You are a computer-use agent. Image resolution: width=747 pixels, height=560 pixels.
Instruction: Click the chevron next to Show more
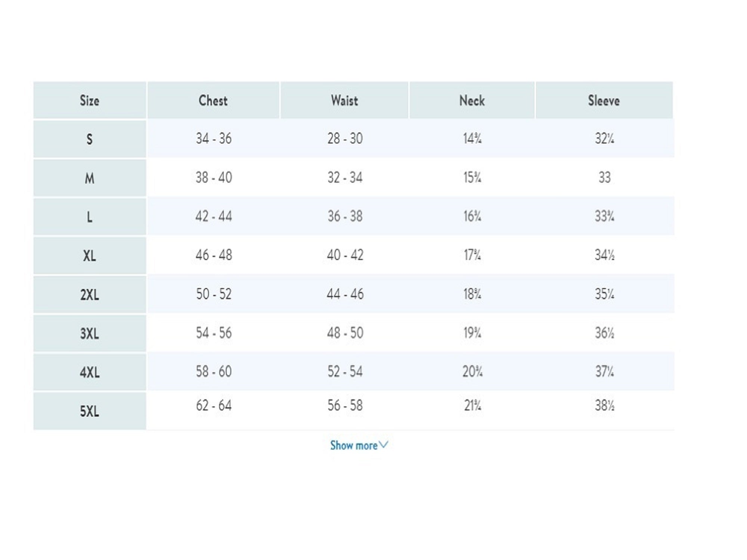[x=384, y=445]
